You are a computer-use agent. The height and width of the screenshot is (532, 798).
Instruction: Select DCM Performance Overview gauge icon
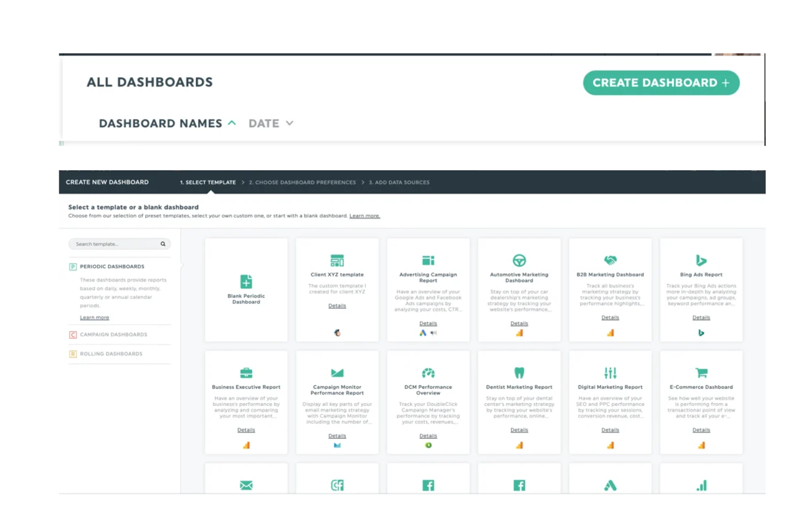(428, 373)
